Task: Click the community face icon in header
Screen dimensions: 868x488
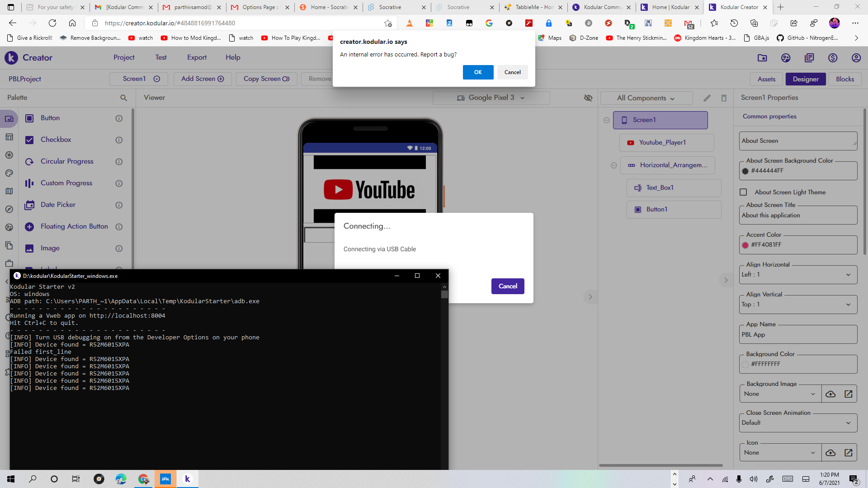Action: (786, 58)
